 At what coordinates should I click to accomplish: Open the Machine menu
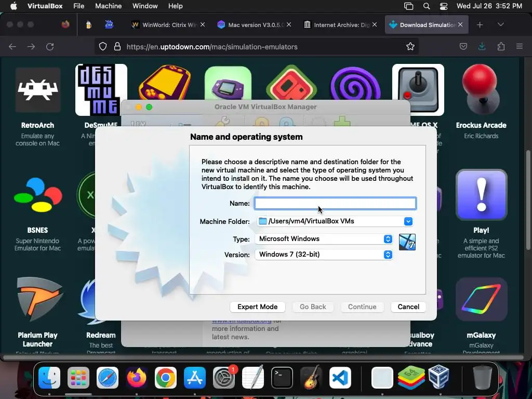[108, 6]
